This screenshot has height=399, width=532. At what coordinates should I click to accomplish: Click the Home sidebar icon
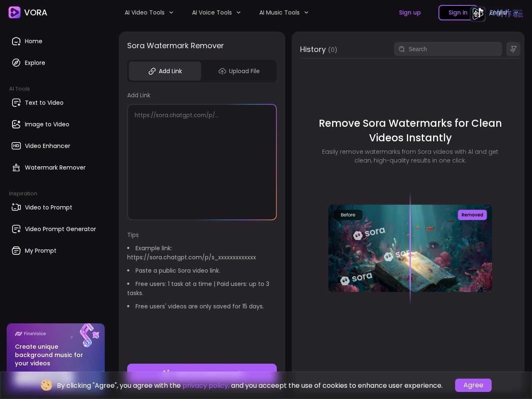pyautogui.click(x=16, y=41)
